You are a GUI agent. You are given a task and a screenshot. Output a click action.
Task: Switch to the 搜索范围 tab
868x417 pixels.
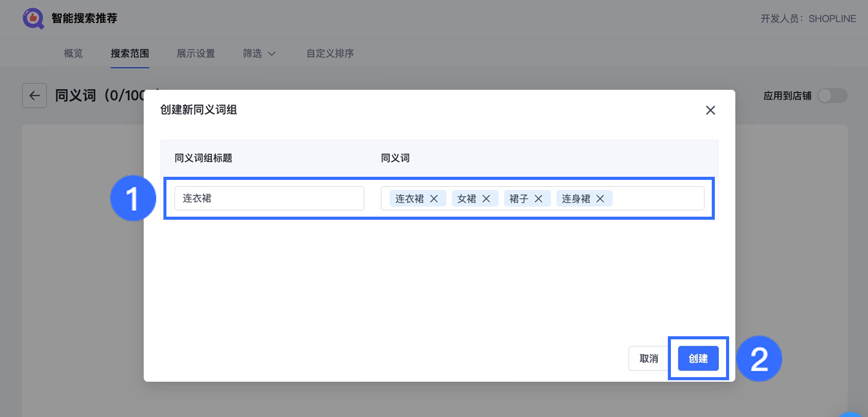tap(130, 54)
